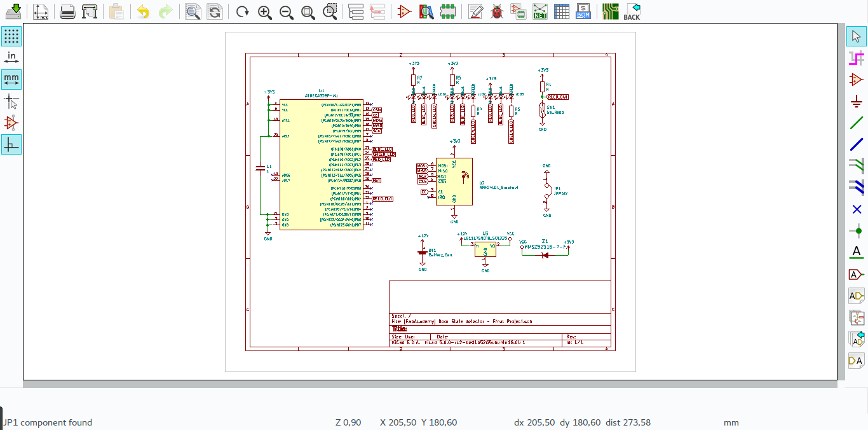Select the bus drawing tool

coord(857,144)
